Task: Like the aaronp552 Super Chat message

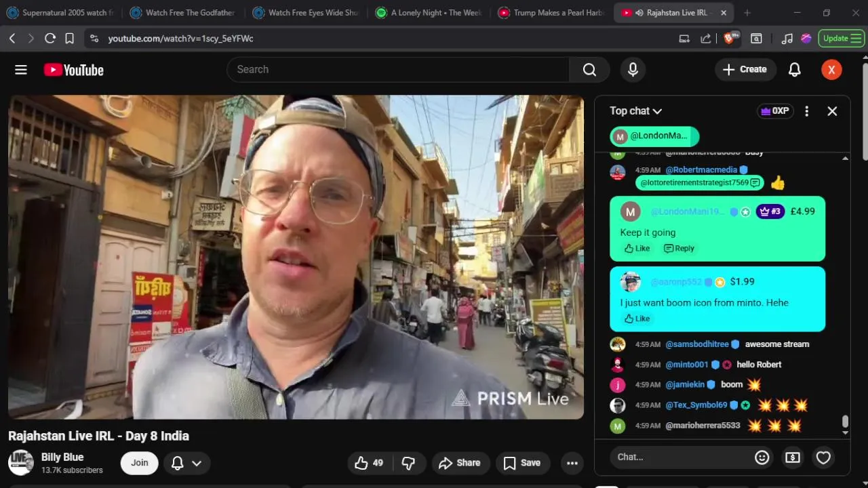Action: 637,319
